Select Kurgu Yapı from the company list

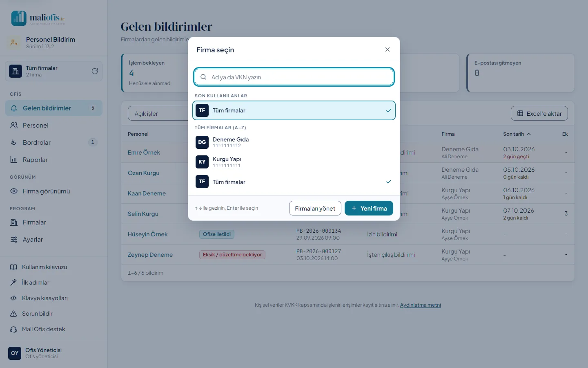(x=294, y=162)
